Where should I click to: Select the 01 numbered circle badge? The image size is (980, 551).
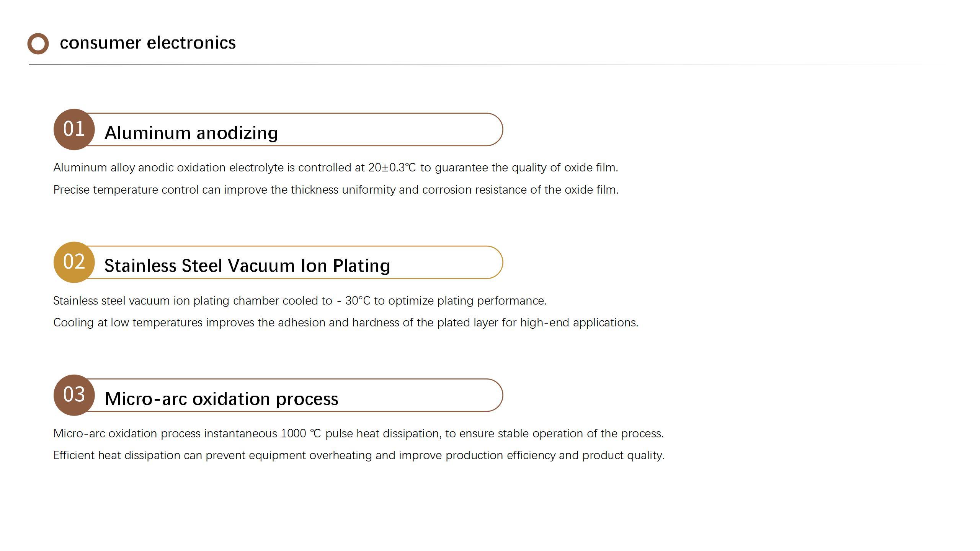click(74, 129)
